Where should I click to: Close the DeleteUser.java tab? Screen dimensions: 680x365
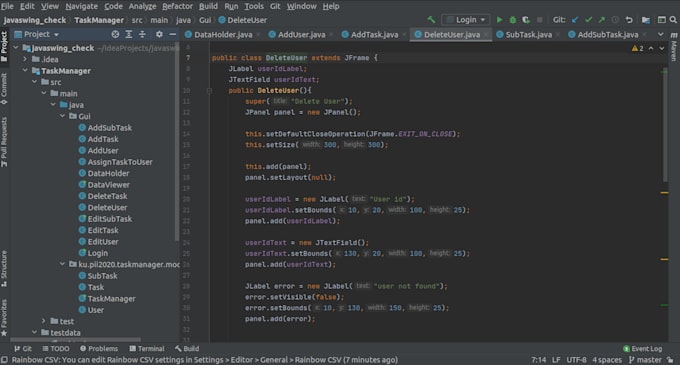click(486, 35)
